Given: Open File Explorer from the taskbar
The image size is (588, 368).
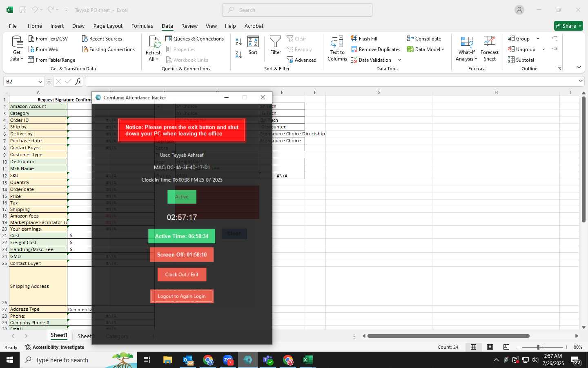Looking at the screenshot, I should (x=168, y=360).
